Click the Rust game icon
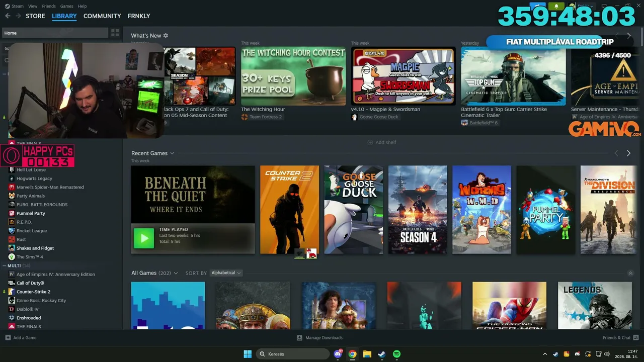The width and height of the screenshot is (644, 362). (x=12, y=239)
